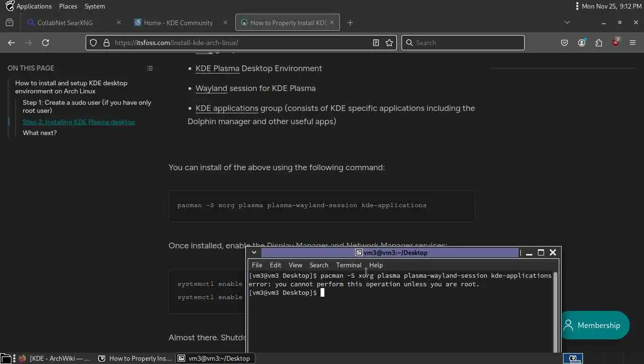This screenshot has width=644, height=364.
Task: Click the URL address field
Action: pos(241,43)
